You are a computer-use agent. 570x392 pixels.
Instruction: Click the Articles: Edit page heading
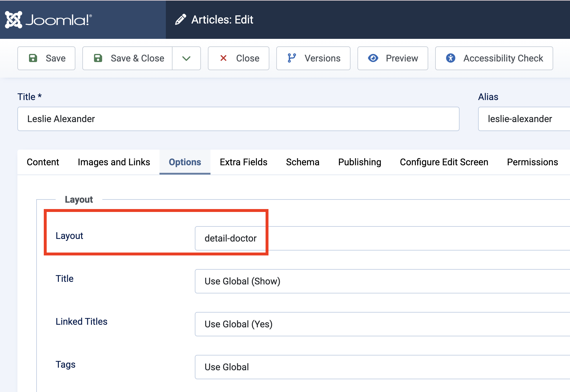pos(222,20)
